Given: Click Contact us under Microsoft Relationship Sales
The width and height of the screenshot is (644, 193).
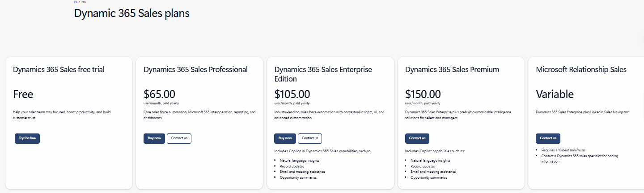Looking at the screenshot, I should pyautogui.click(x=548, y=138).
